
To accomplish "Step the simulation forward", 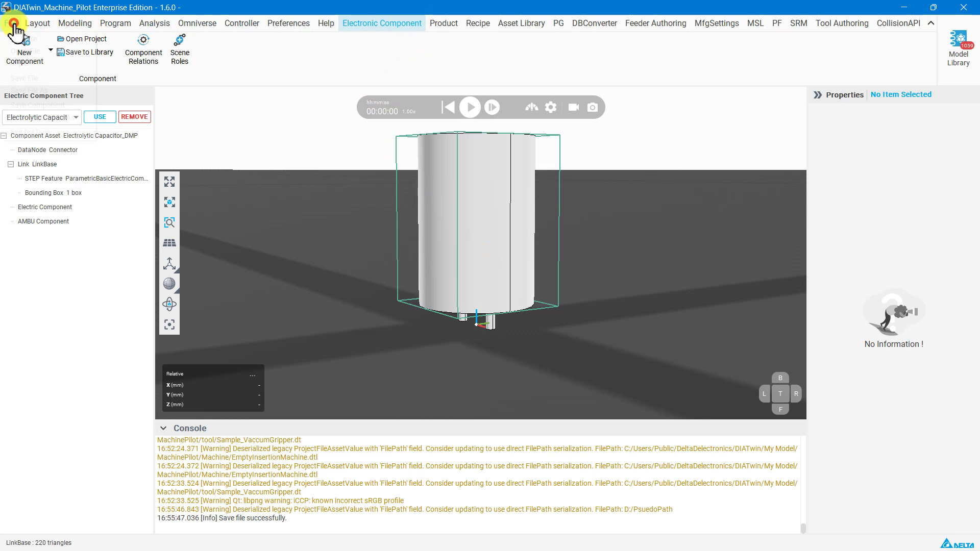I will (x=492, y=107).
